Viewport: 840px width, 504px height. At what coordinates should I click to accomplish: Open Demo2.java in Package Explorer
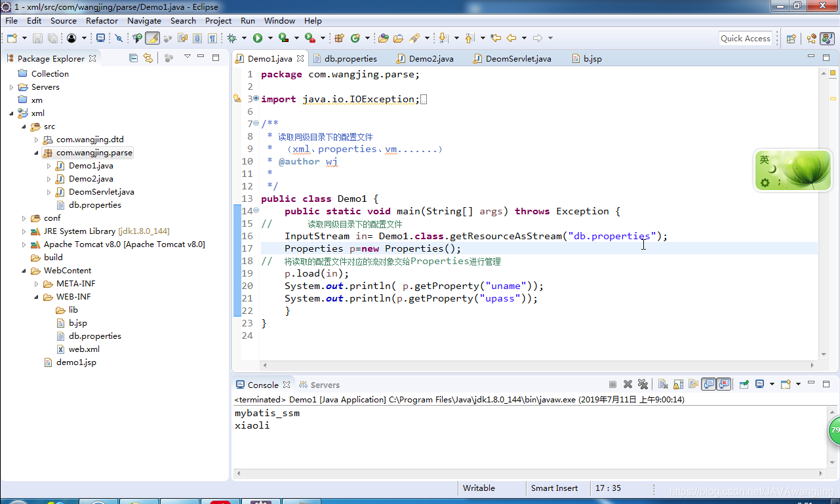[90, 179]
